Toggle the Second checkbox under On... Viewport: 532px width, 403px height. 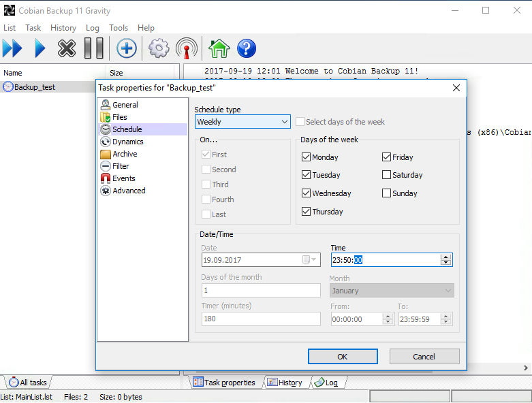(206, 170)
